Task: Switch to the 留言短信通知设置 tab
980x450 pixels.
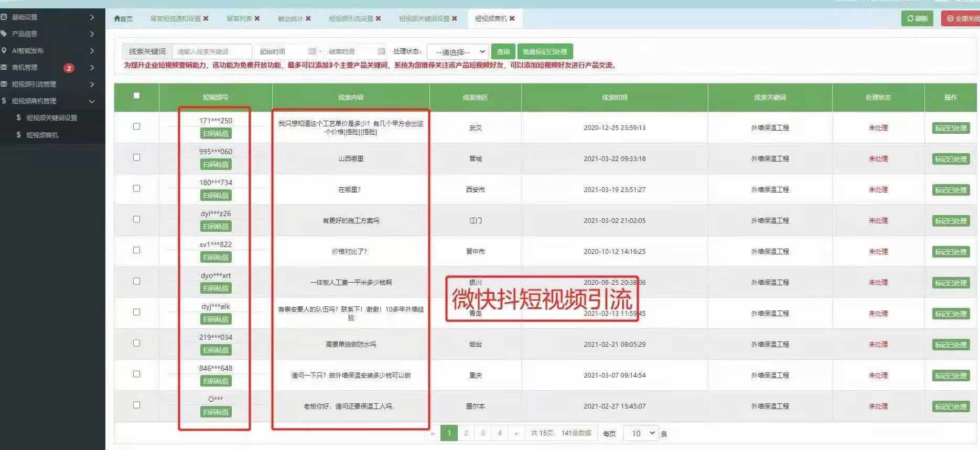Action: tap(176, 18)
